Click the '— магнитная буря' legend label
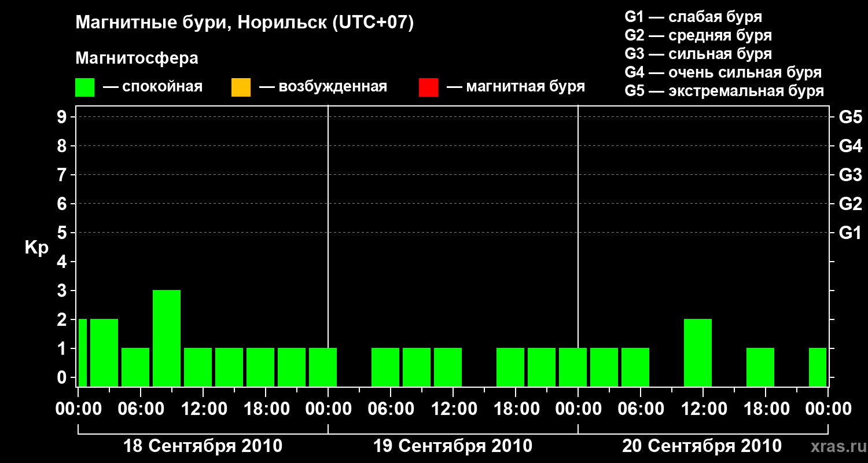Viewport: 868px width, 463px height. [x=516, y=87]
